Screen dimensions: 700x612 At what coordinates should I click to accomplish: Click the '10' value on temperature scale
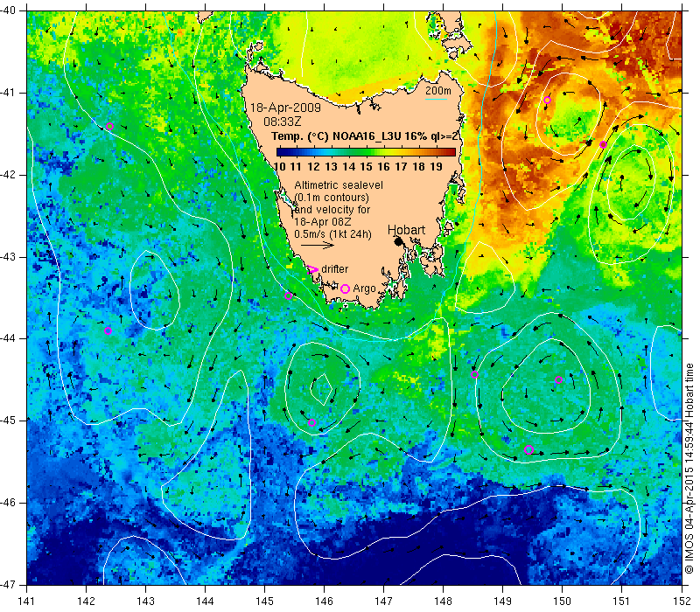coord(279,167)
